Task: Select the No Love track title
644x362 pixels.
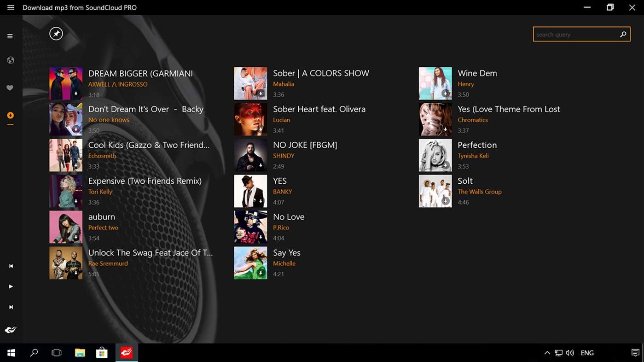Action: (x=289, y=217)
